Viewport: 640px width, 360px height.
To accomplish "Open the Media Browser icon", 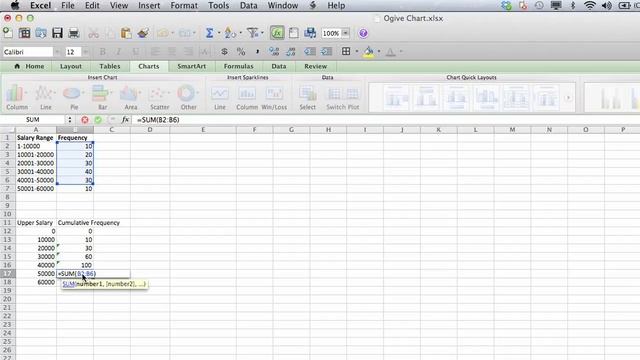I will (x=310, y=33).
